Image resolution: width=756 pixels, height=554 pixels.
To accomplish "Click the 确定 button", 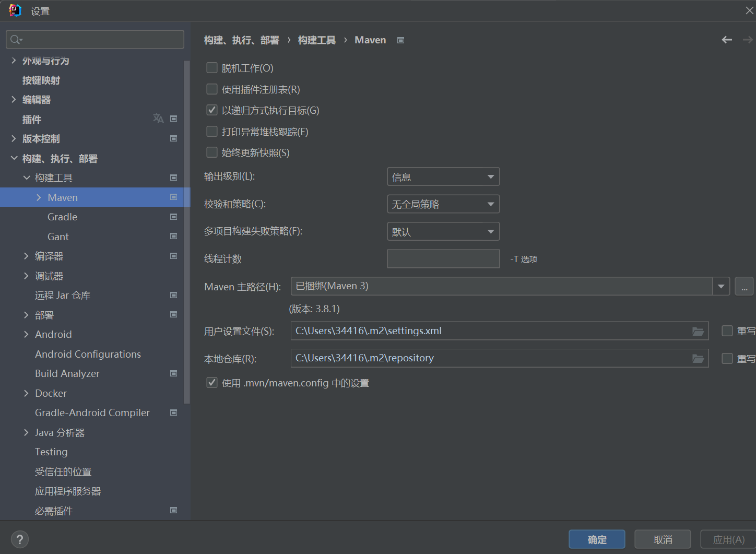I will (x=597, y=539).
